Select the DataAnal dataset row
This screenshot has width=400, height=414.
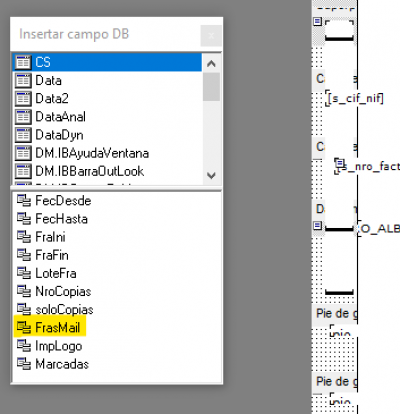(107, 117)
